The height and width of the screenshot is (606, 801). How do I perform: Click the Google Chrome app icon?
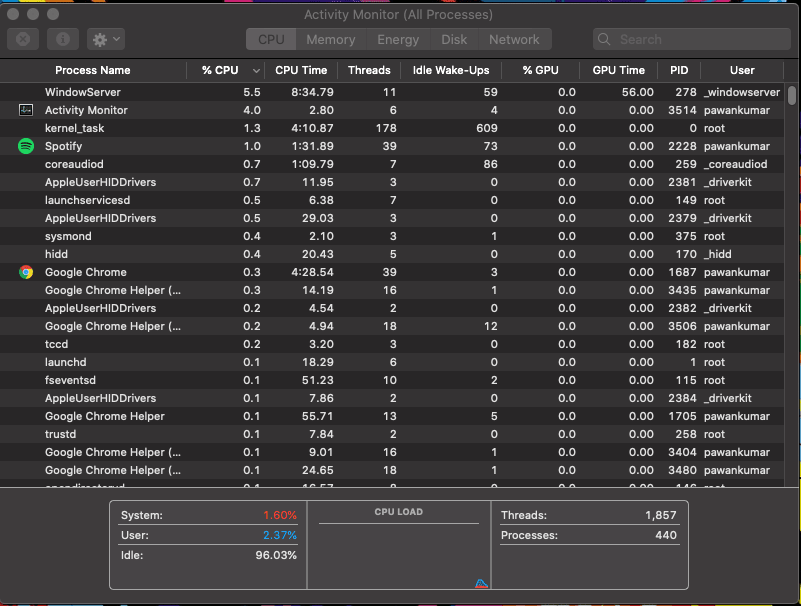[x=26, y=272]
